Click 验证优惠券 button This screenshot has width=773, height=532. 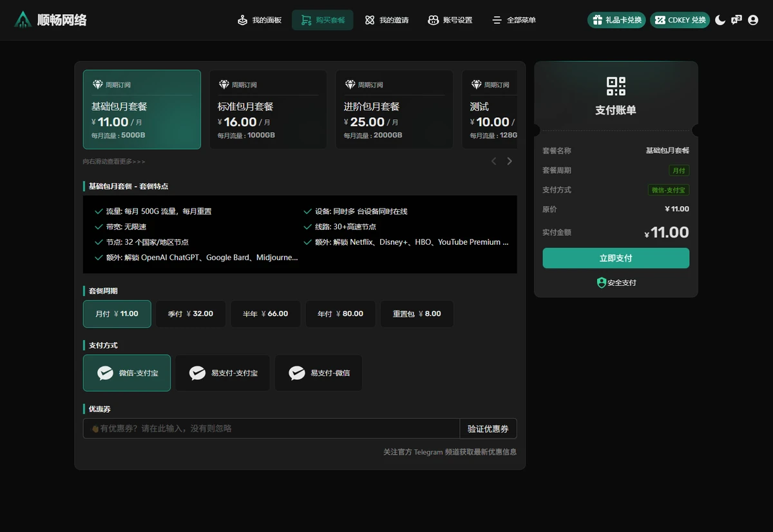point(488,428)
